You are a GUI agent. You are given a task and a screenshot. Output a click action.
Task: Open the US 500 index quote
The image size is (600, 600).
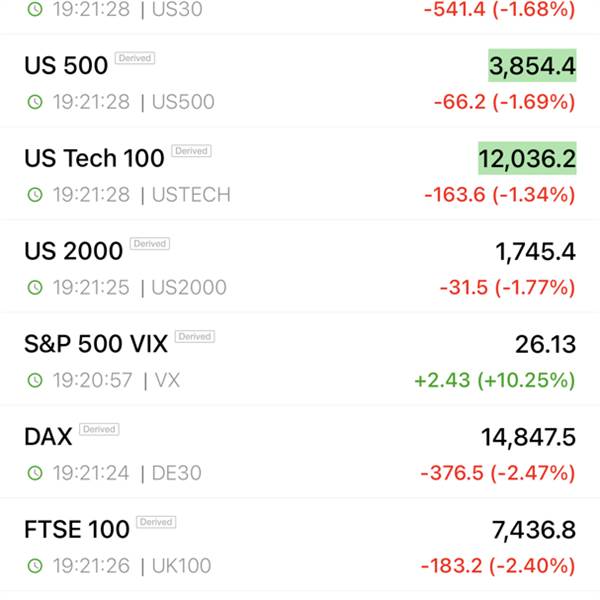click(x=300, y=81)
